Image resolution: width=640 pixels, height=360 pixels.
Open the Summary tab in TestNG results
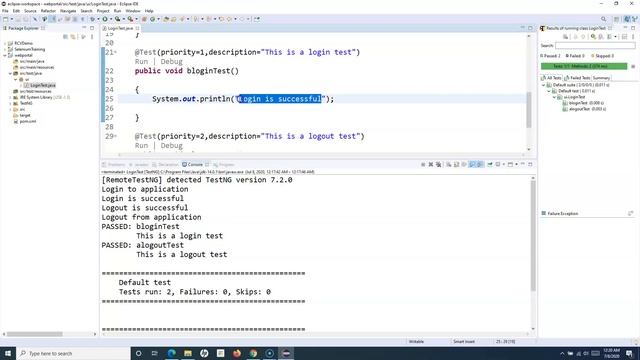(601, 78)
